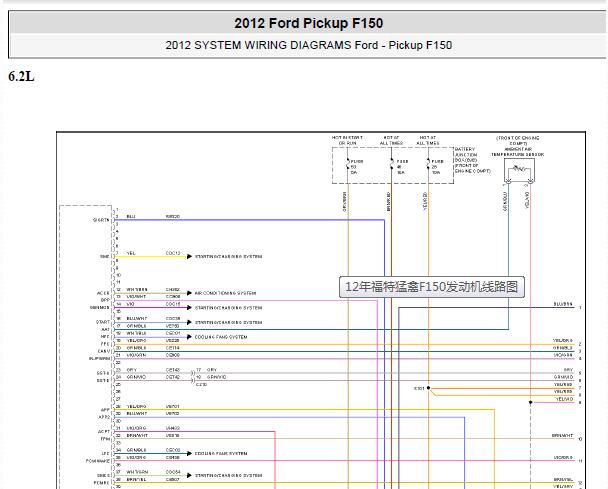608x489 pixels.
Task: Select the "2012 SYSTEM WIRING DIAGRAMS Ford - Pickup F150" subtitle
Action: pos(309,45)
